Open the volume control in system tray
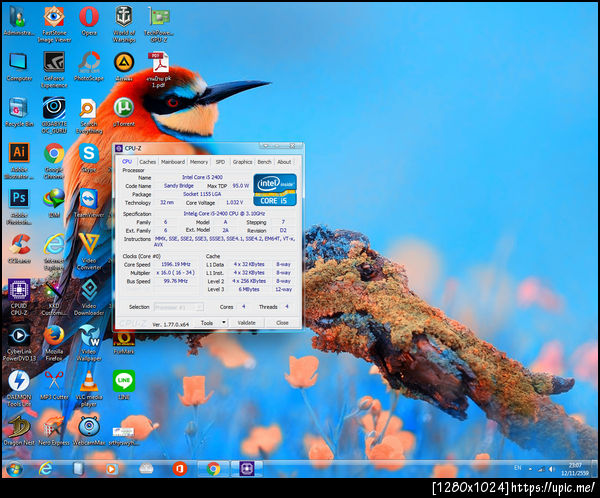This screenshot has height=498, width=600. [551, 469]
